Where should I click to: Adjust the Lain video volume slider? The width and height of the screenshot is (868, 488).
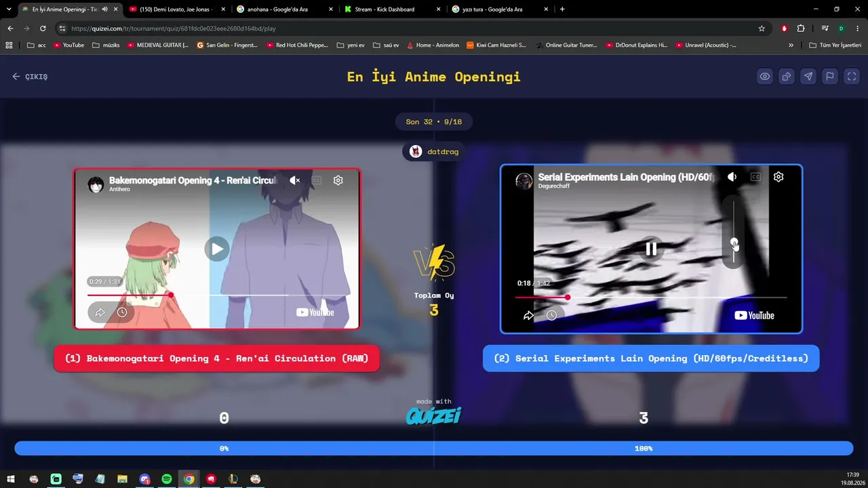[x=734, y=230]
